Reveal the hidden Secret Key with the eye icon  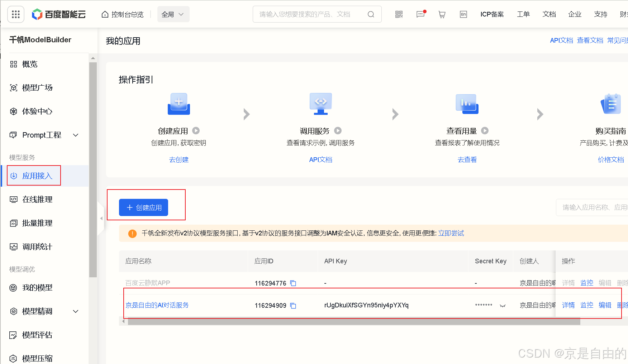(x=503, y=306)
